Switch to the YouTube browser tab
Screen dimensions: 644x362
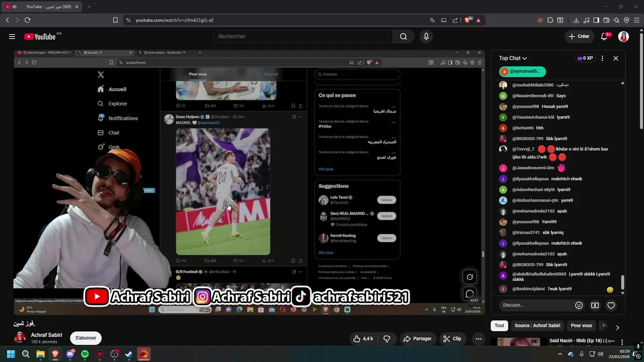click(x=43, y=7)
